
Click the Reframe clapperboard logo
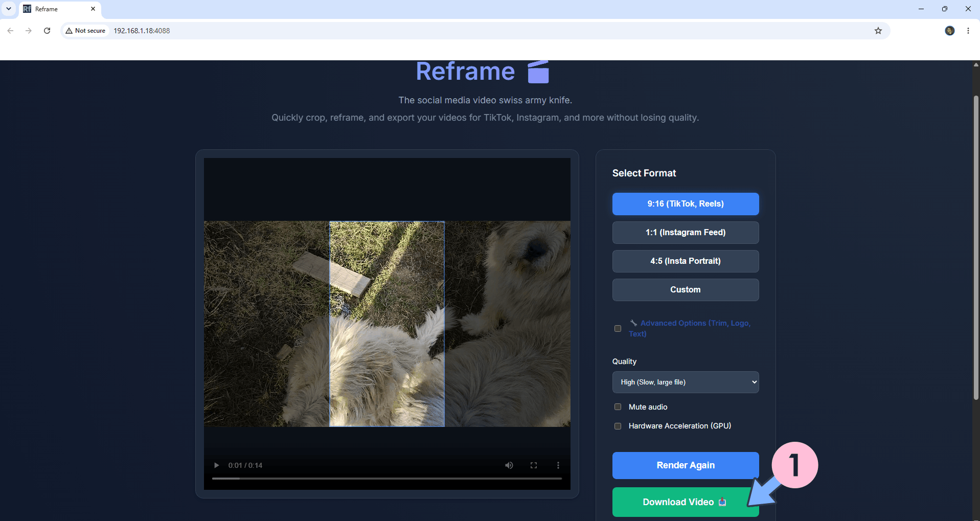[x=538, y=72]
